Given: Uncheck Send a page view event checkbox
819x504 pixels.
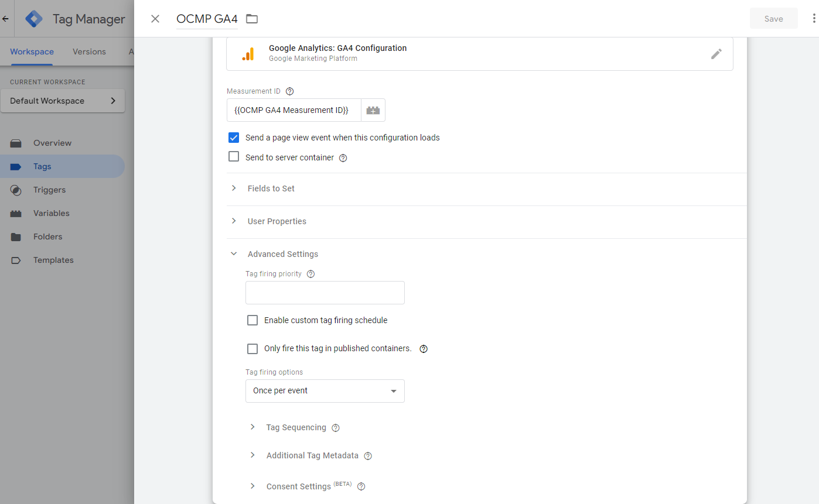Looking at the screenshot, I should pyautogui.click(x=234, y=138).
